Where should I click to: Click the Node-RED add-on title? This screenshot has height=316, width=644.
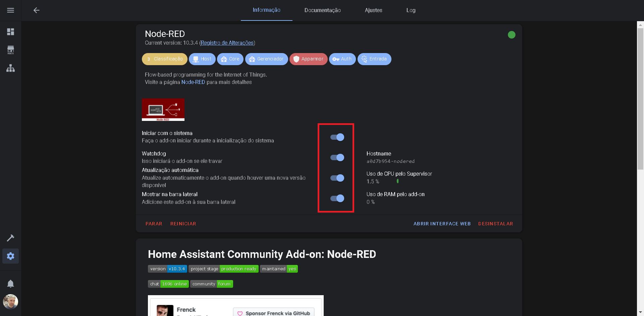click(x=165, y=34)
